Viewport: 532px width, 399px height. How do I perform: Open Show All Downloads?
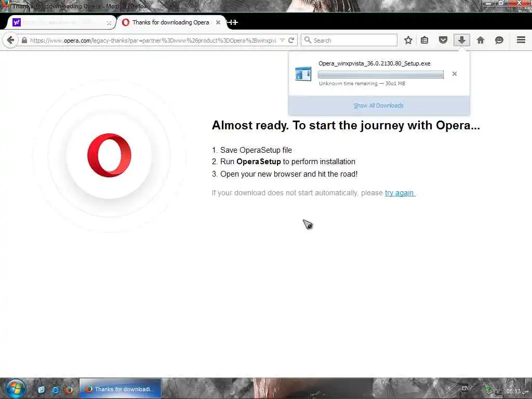click(x=379, y=105)
